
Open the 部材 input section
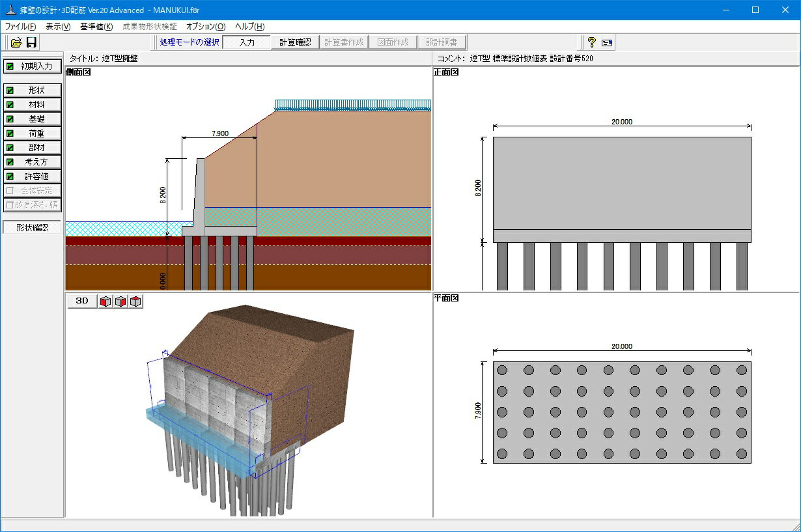[x=33, y=147]
